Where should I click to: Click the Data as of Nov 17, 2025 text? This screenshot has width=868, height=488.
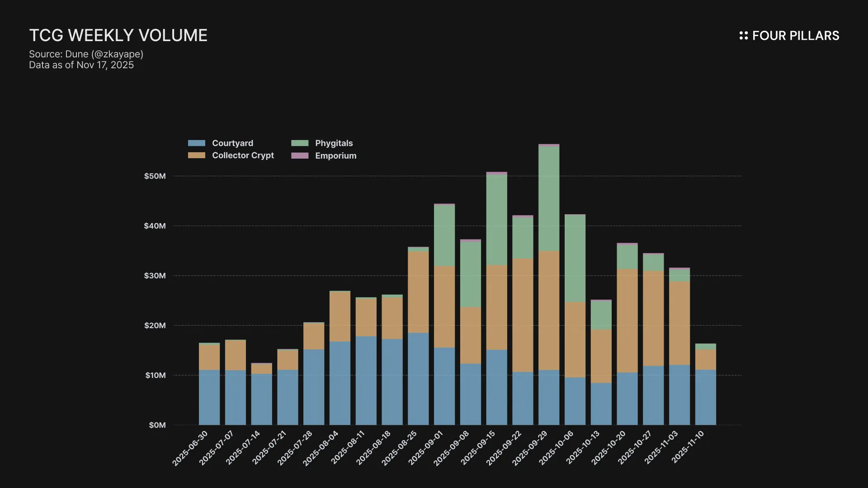(x=81, y=65)
